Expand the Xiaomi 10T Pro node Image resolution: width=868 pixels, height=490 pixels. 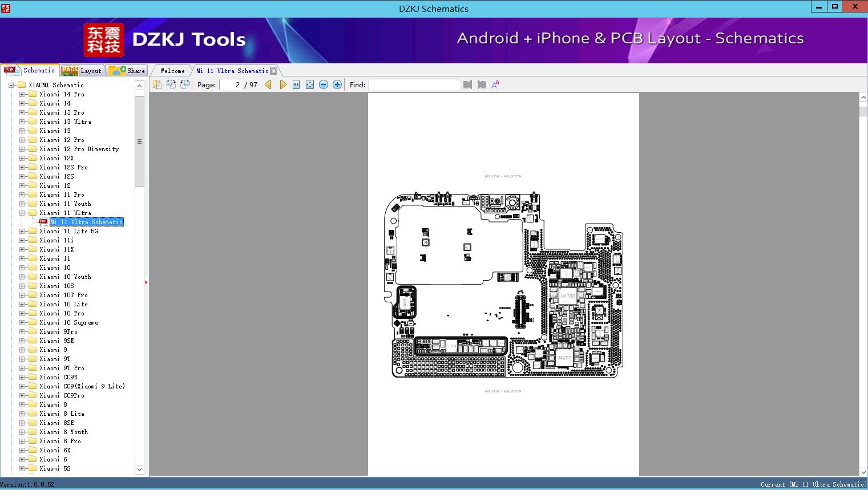pyautogui.click(x=22, y=295)
